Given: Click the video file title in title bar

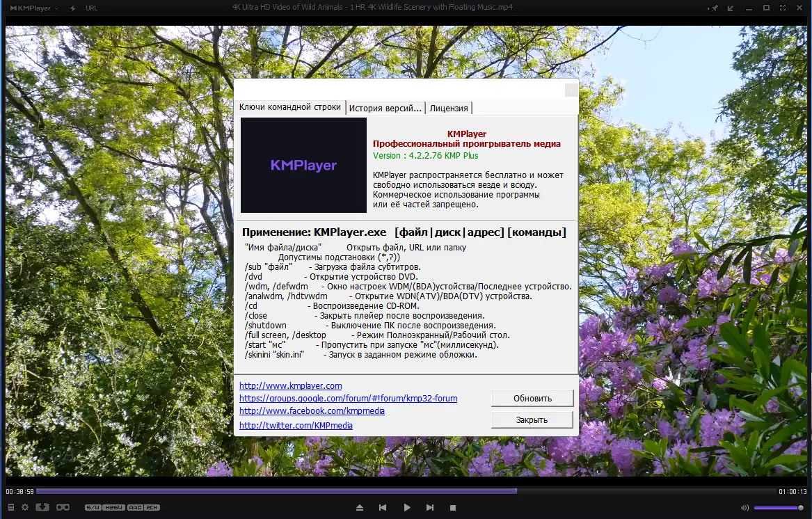Looking at the screenshot, I should tap(372, 7).
